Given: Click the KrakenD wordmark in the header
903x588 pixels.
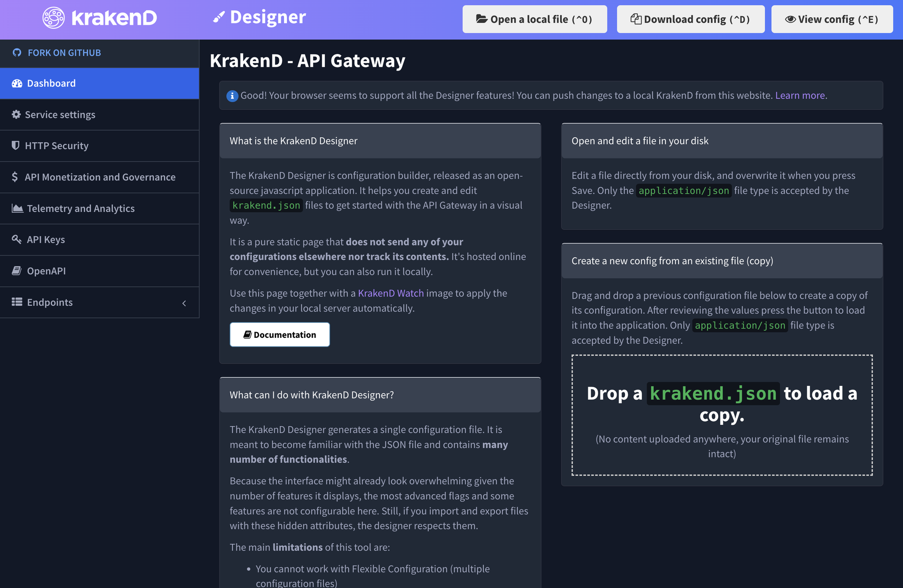Looking at the screenshot, I should (x=114, y=18).
